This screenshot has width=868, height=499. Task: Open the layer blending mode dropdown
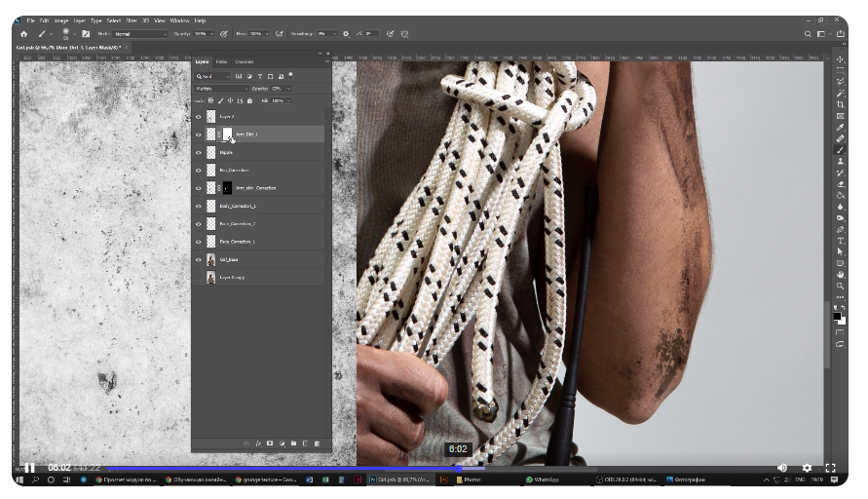point(221,89)
